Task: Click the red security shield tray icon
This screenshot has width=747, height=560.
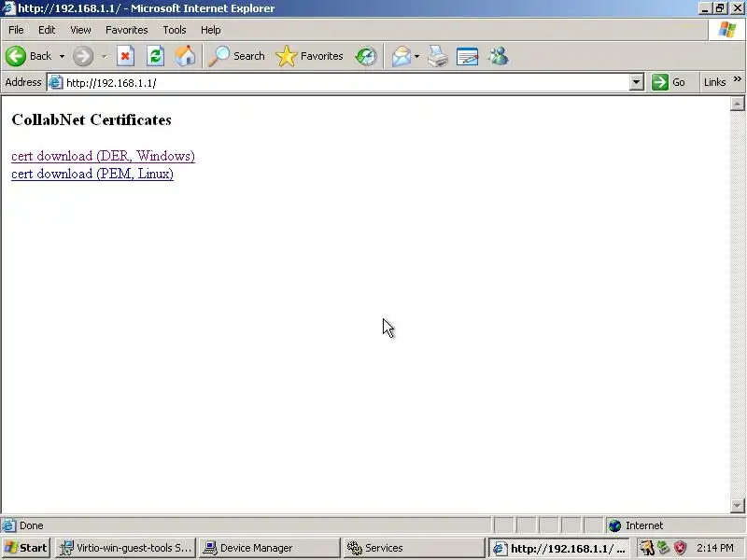Action: (680, 548)
